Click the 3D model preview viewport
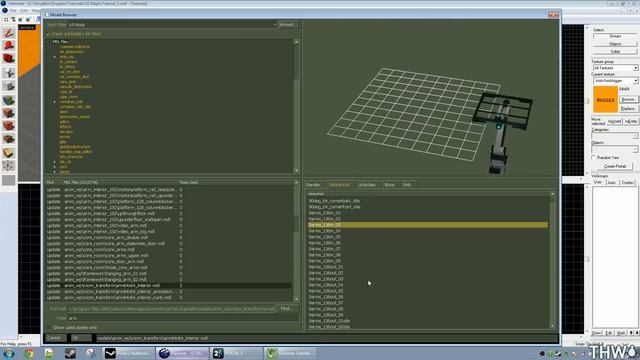The height and width of the screenshot is (360, 640). pos(431,98)
